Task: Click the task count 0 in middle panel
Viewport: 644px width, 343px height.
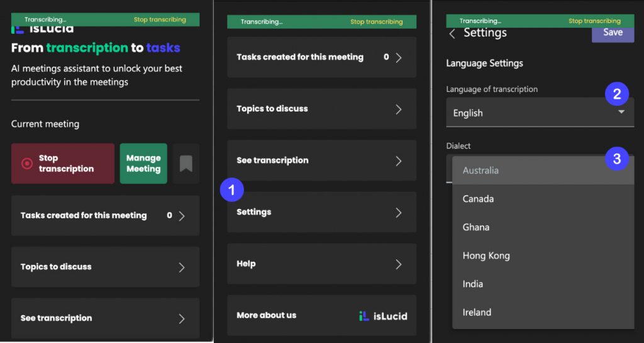Action: (386, 57)
